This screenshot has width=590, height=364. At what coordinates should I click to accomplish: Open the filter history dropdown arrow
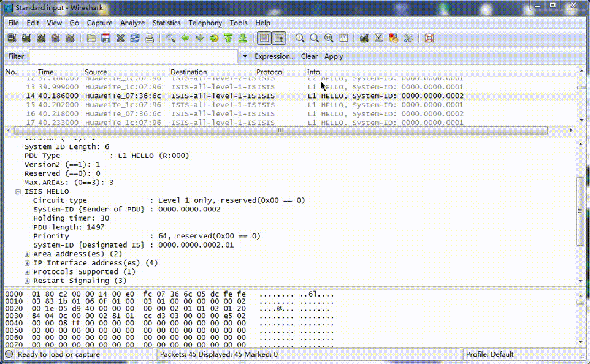point(245,56)
